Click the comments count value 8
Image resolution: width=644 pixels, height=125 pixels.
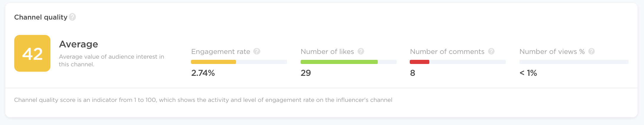(x=412, y=73)
